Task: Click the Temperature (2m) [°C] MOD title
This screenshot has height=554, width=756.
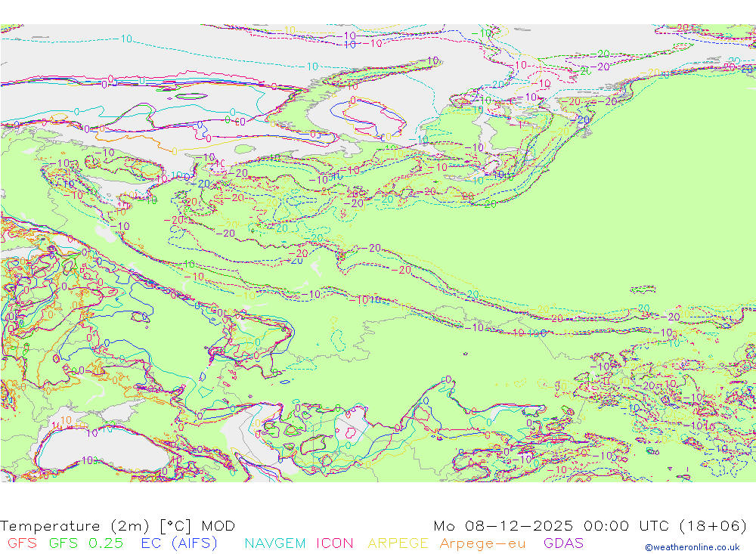Action: click(118, 526)
